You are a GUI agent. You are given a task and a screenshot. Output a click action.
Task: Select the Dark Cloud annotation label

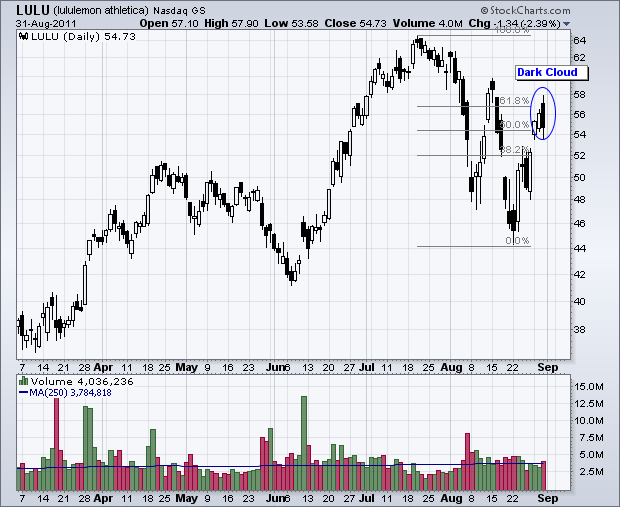pyautogui.click(x=552, y=73)
